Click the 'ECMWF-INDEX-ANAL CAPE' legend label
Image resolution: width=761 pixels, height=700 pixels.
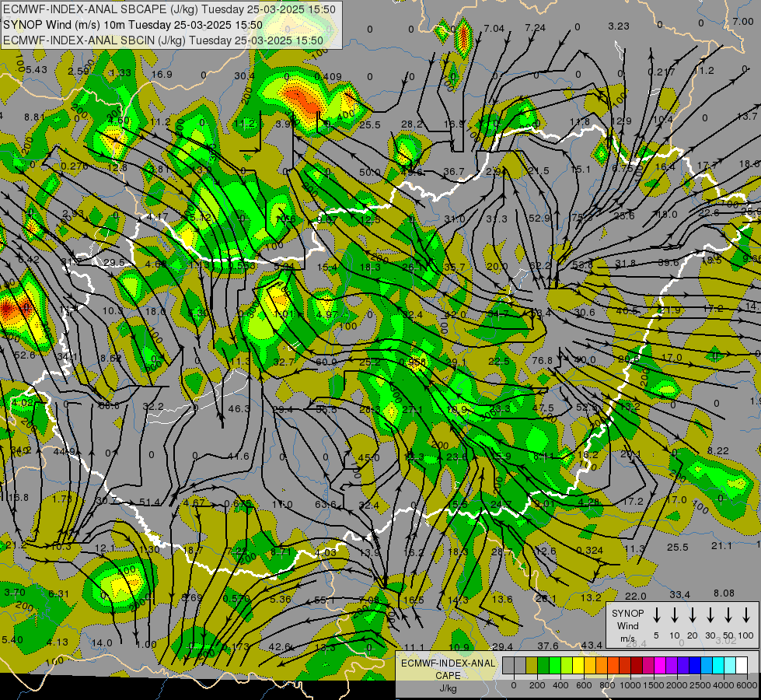point(448,675)
